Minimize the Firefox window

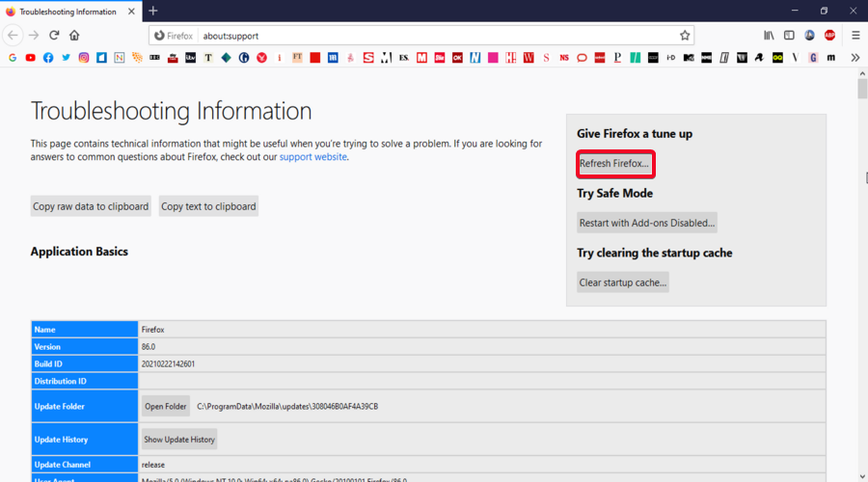pyautogui.click(x=795, y=11)
